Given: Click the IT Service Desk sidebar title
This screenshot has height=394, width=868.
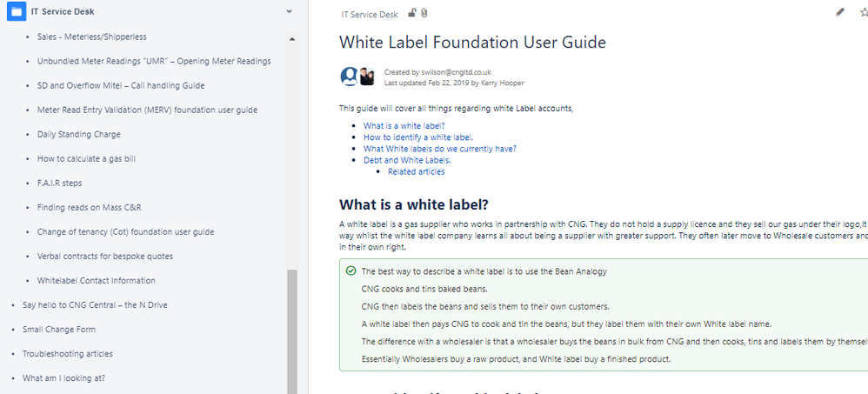Looking at the screenshot, I should point(63,11).
